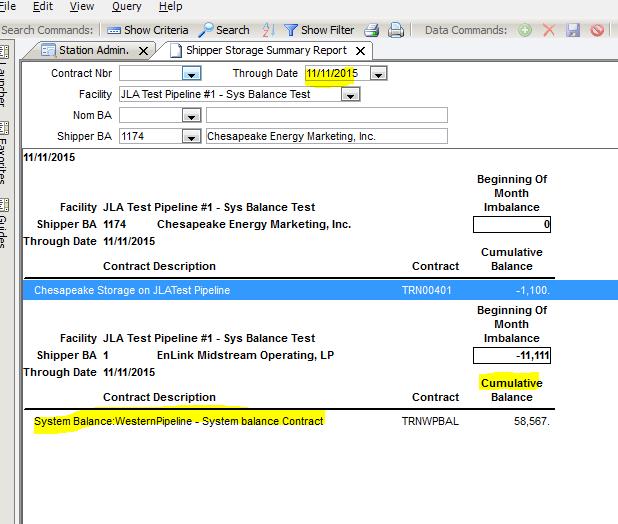Expand the Facility dropdown list

point(349,95)
